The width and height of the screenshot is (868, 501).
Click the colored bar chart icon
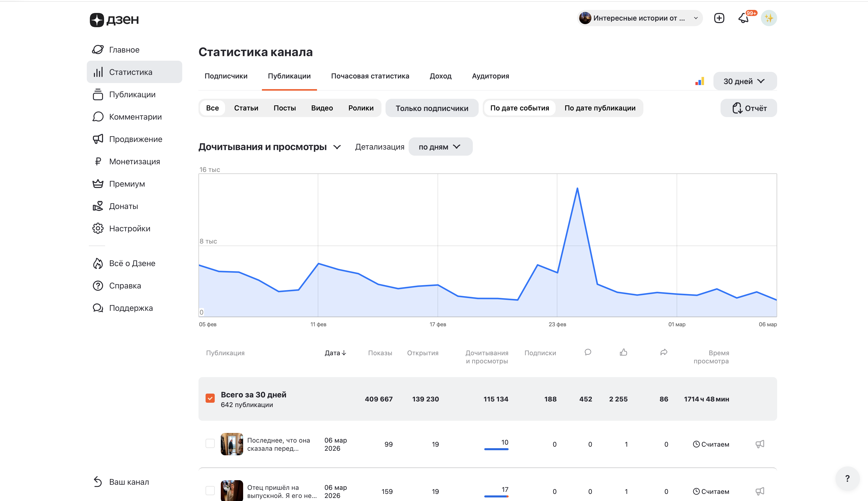[x=699, y=82]
